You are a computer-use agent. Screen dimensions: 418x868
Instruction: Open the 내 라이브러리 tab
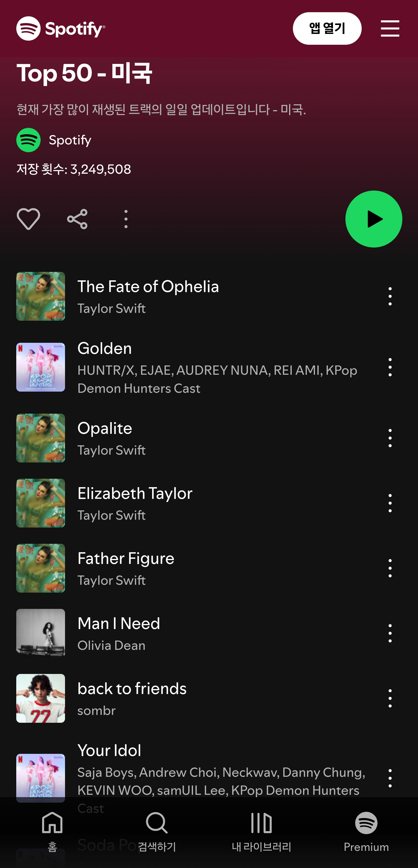pyautogui.click(x=261, y=831)
